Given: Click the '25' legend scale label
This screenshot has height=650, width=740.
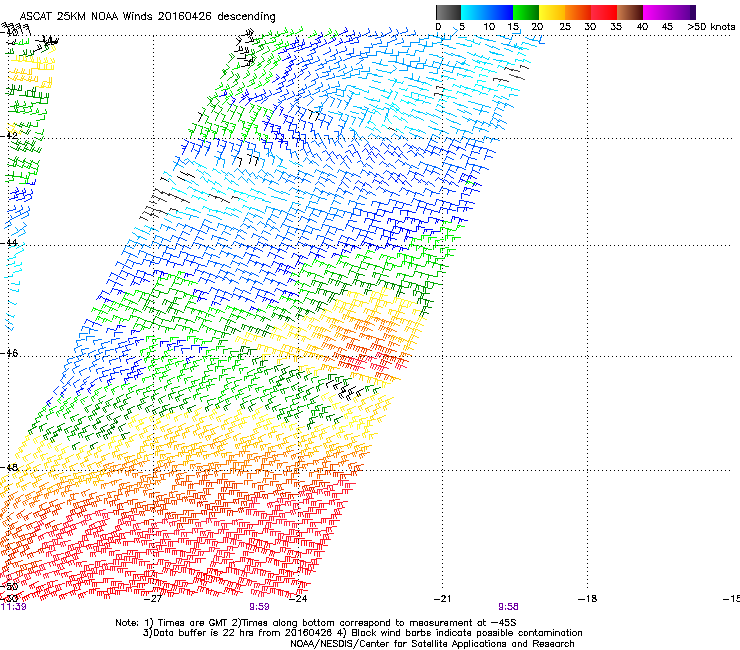Looking at the screenshot, I should (565, 27).
